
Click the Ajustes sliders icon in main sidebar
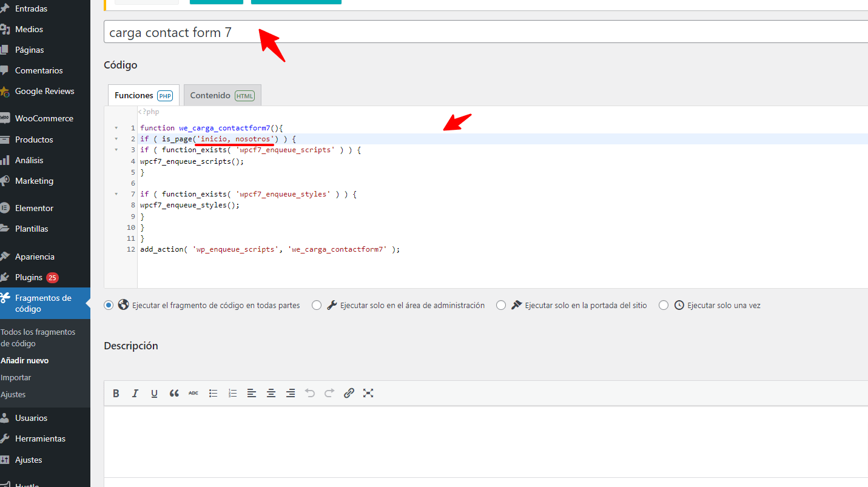click(x=5, y=460)
